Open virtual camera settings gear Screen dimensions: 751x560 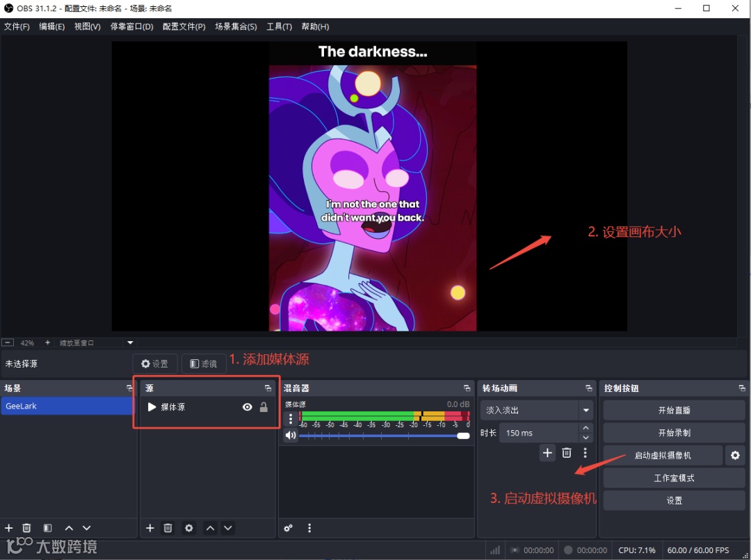[735, 455]
